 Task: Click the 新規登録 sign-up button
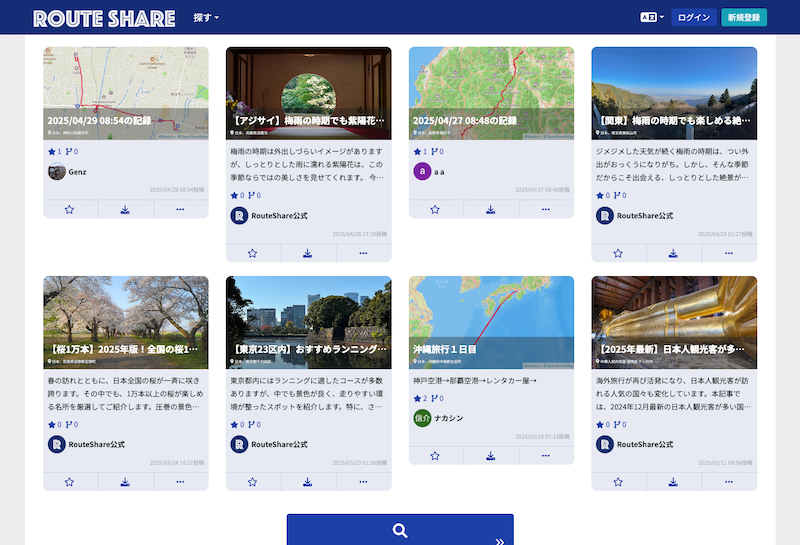coord(744,17)
